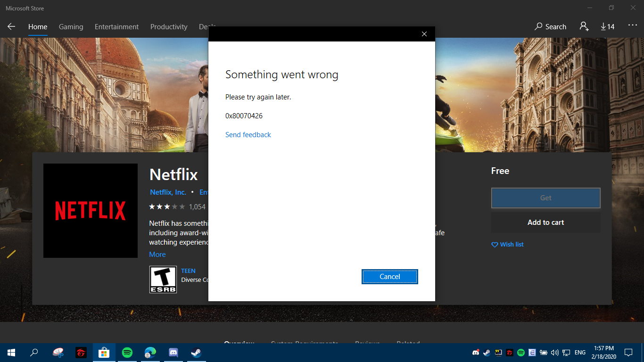Open the network status tray icon
Viewport: 644px width, 362px height.
pyautogui.click(x=566, y=352)
